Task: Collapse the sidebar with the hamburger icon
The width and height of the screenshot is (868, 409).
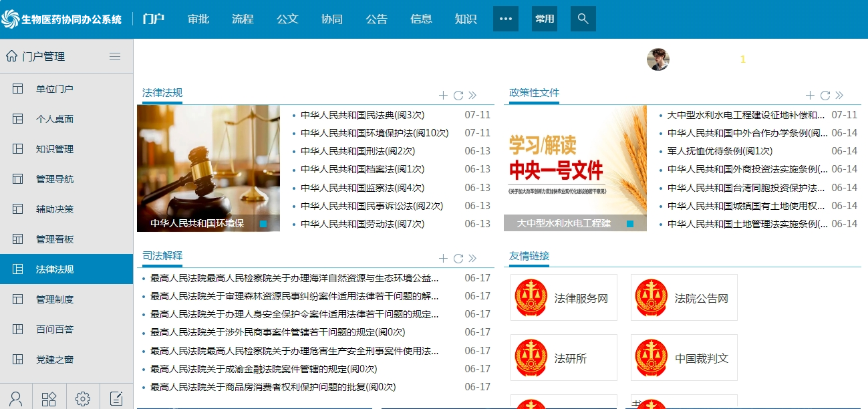Action: 115,57
